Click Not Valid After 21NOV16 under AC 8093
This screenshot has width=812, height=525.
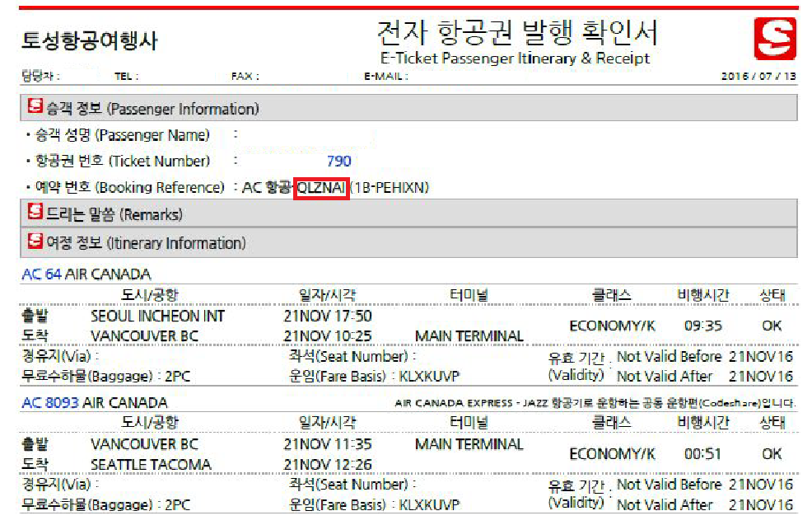pos(705,504)
